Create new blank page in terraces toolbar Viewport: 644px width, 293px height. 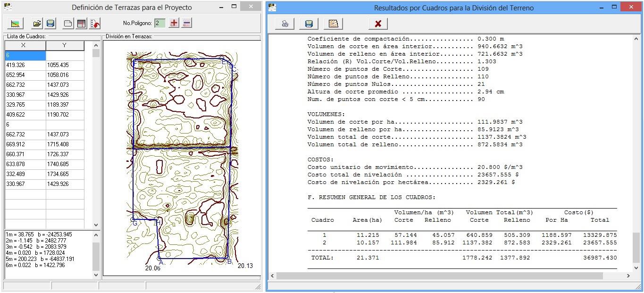[68, 24]
